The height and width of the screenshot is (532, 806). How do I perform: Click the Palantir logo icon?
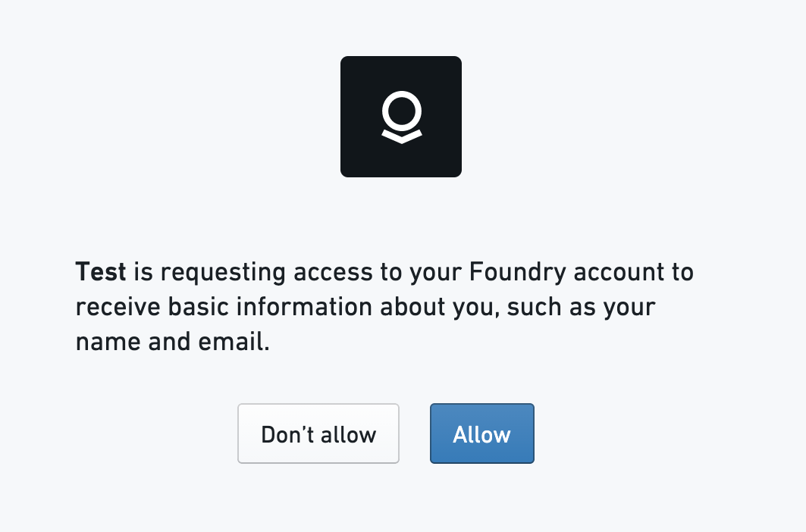(401, 117)
